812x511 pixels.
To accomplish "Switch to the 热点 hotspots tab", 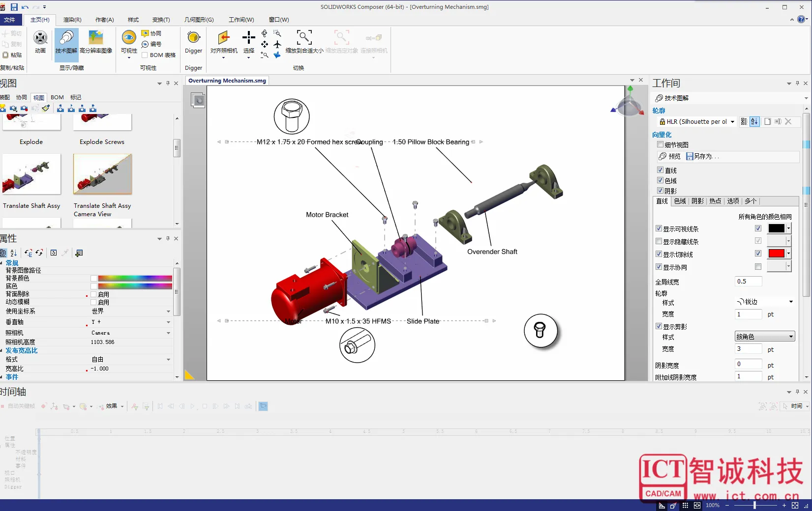I will [x=715, y=201].
